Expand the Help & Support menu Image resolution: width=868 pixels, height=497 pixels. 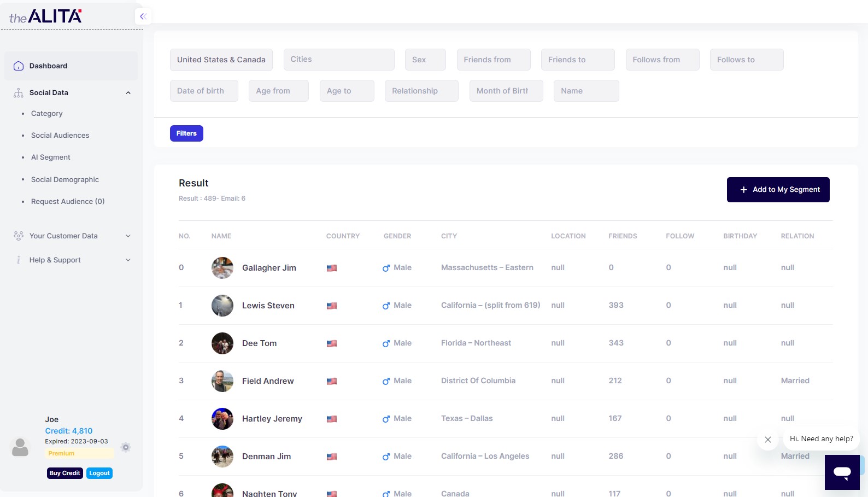click(x=128, y=260)
